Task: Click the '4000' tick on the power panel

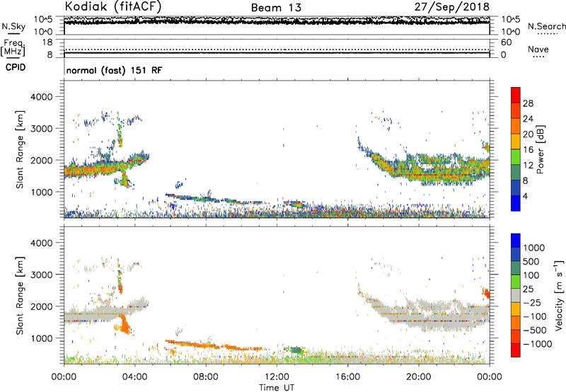Action: [x=42, y=97]
